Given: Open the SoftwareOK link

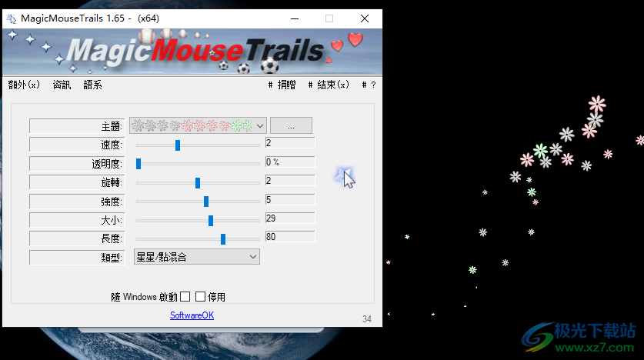Looking at the screenshot, I should [192, 315].
